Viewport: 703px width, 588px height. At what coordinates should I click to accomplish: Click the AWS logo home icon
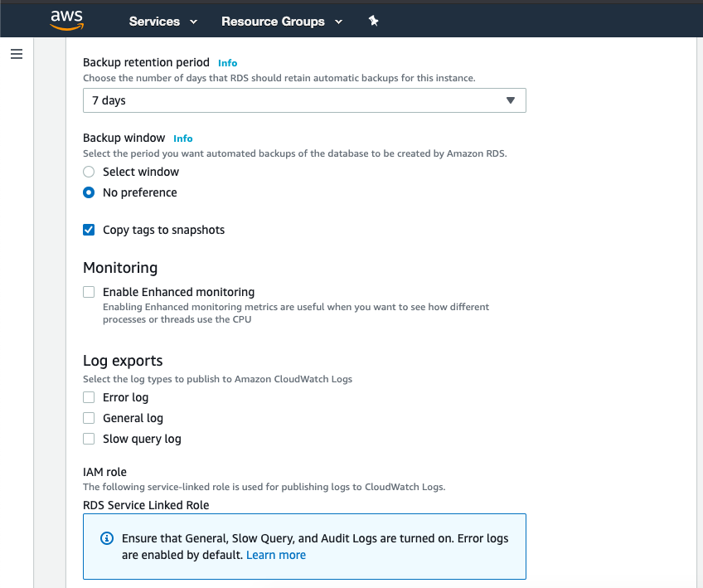pos(67,20)
